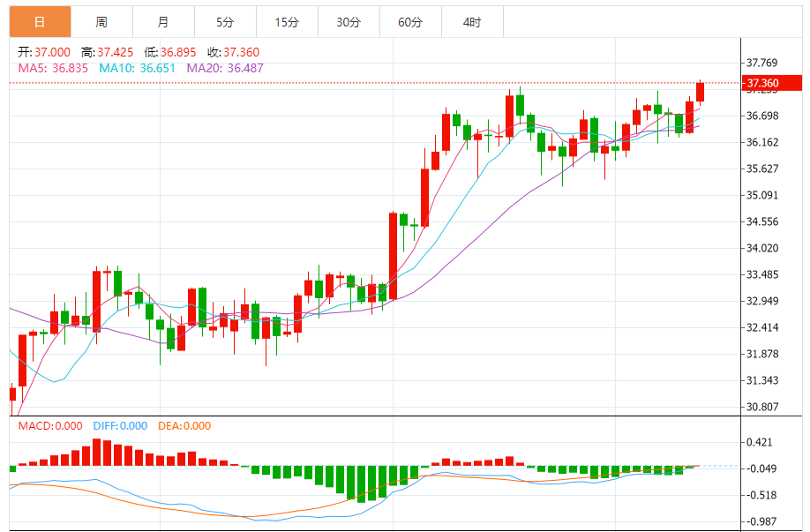Switch to the 周 weekly tab
This screenshot has width=810, height=532.
[x=101, y=22]
